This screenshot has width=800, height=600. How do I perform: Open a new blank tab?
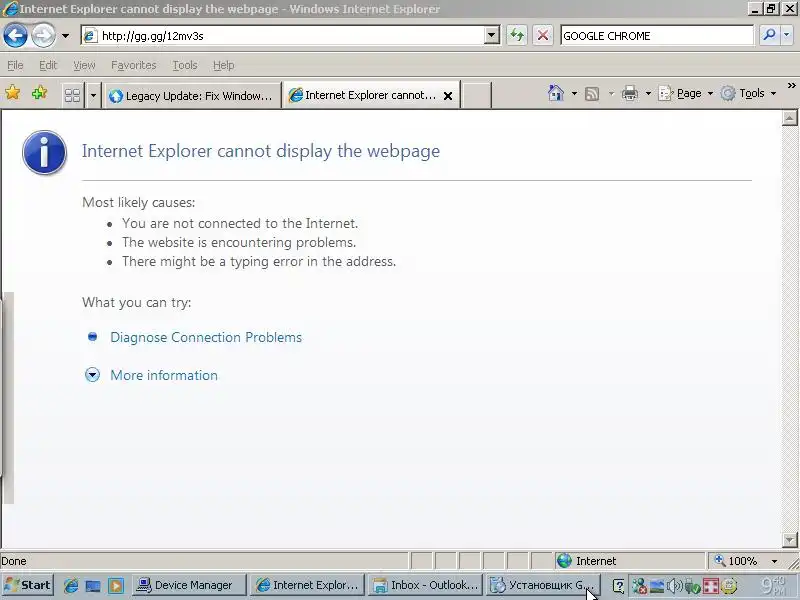click(x=477, y=95)
